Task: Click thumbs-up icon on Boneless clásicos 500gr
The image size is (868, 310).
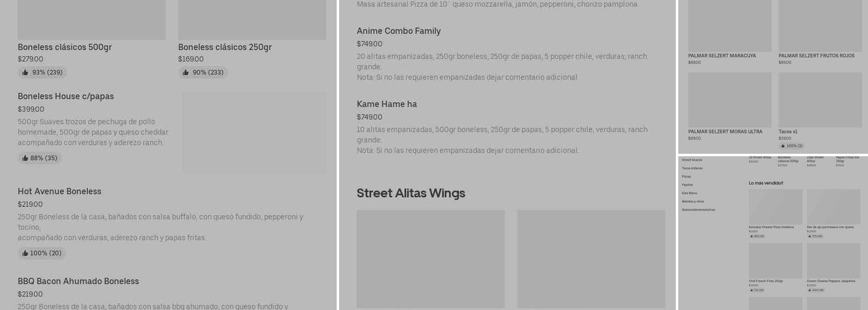Action: [x=25, y=73]
